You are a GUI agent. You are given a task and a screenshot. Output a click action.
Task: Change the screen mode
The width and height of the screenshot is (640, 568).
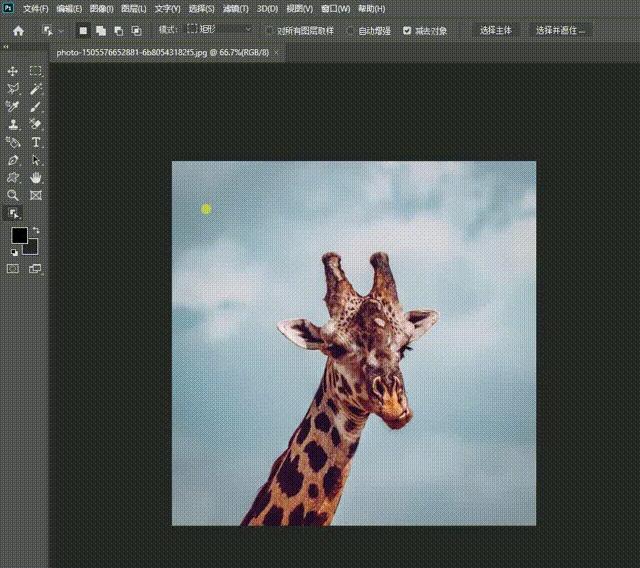coord(36,268)
